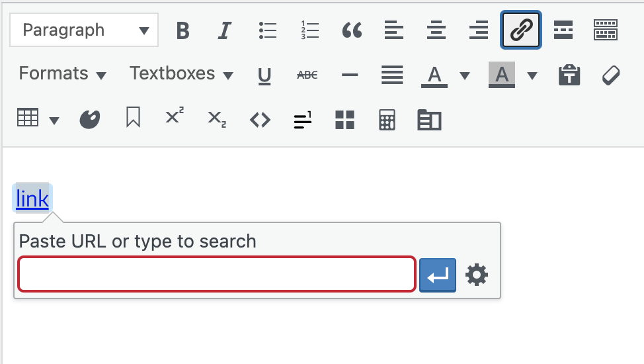Open source code editor icon
Viewport: 644px width, 364px height.
tap(260, 120)
